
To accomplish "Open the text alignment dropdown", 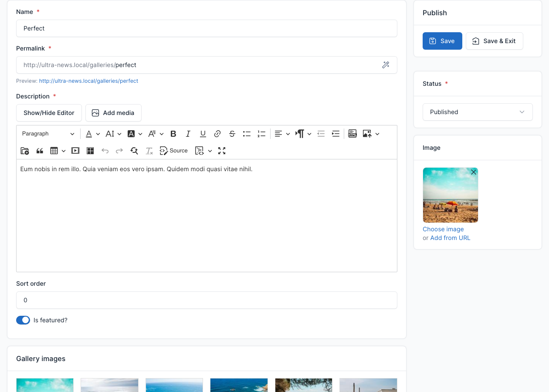I will click(x=282, y=134).
